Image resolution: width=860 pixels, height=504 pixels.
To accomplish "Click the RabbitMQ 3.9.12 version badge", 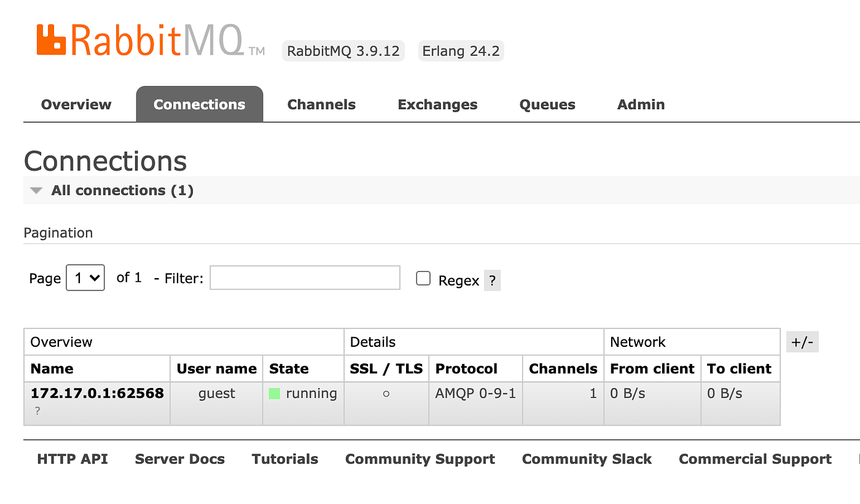I will point(343,51).
